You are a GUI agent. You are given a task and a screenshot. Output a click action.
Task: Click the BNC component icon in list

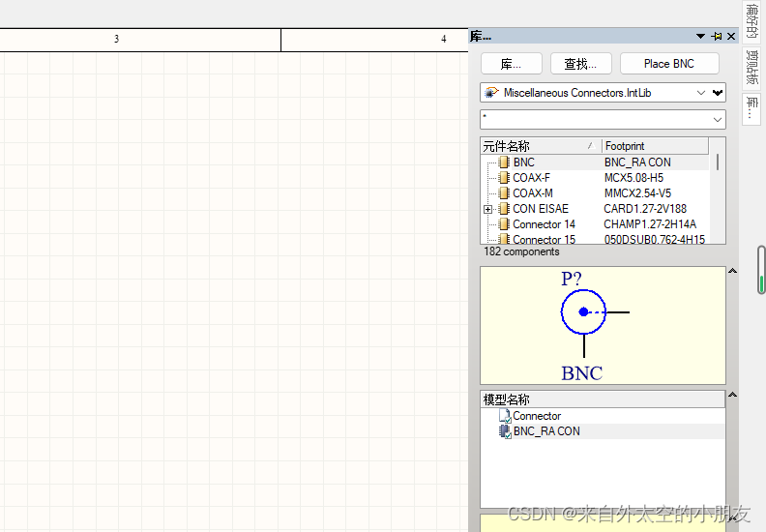click(x=504, y=163)
